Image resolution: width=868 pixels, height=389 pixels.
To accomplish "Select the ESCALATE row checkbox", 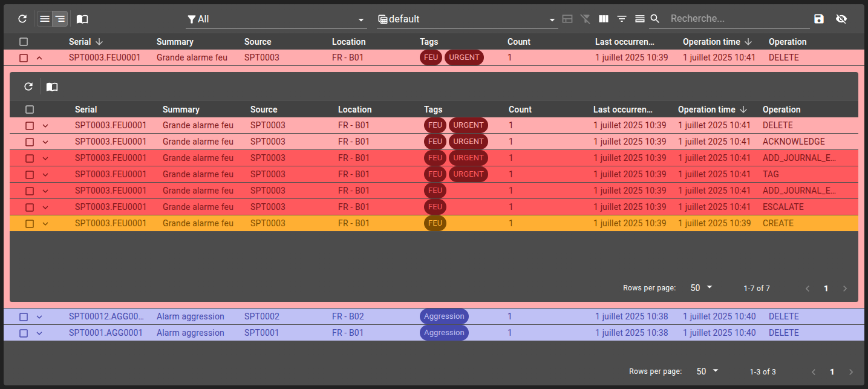I will click(x=30, y=208).
